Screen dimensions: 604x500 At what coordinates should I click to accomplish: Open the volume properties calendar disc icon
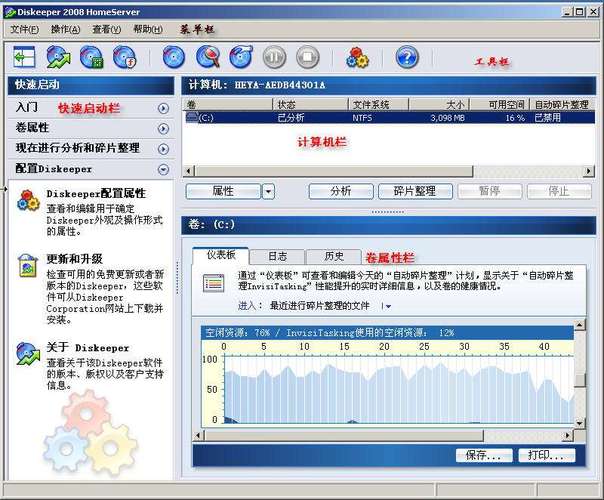(92, 57)
